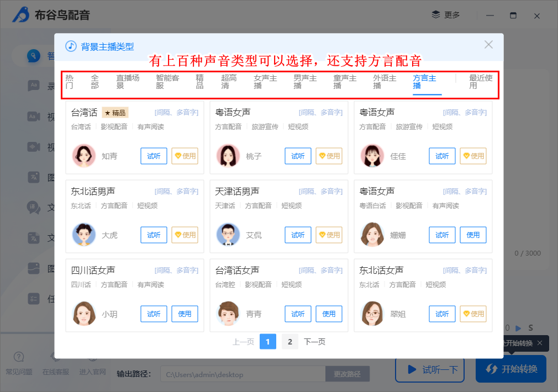Open 进入官网 website link

pos(92,363)
